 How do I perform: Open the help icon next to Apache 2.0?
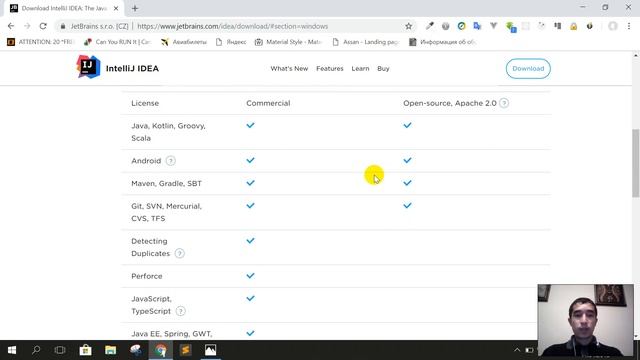pyautogui.click(x=504, y=103)
